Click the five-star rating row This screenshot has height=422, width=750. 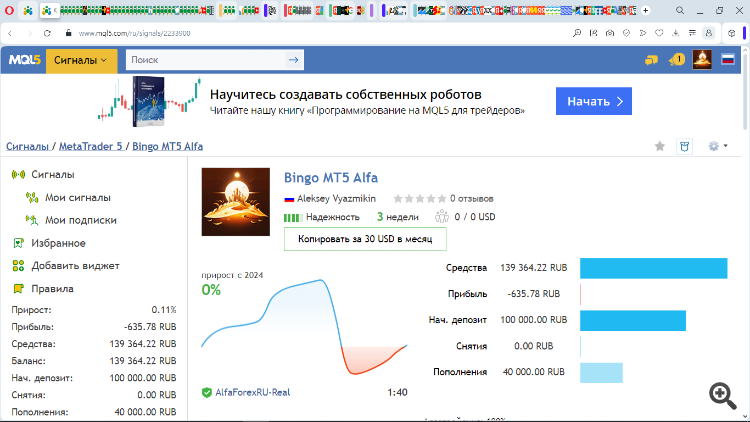(x=419, y=199)
